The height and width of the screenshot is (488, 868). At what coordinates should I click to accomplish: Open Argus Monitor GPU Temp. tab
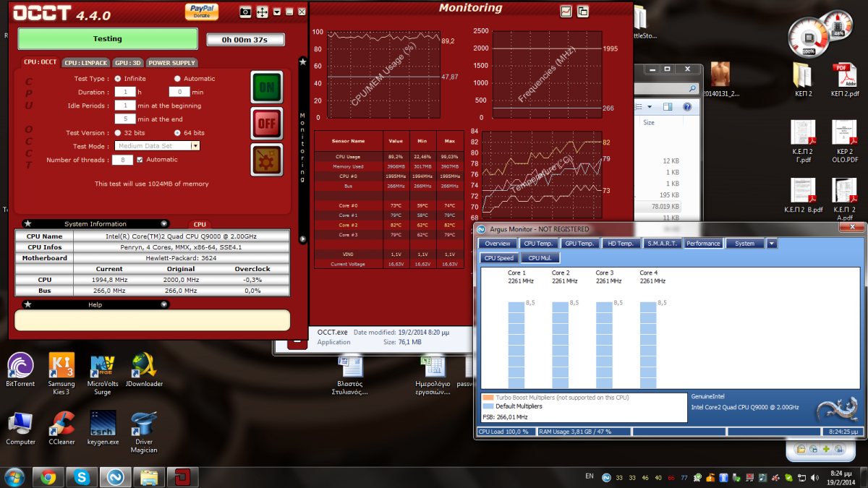[x=579, y=244]
